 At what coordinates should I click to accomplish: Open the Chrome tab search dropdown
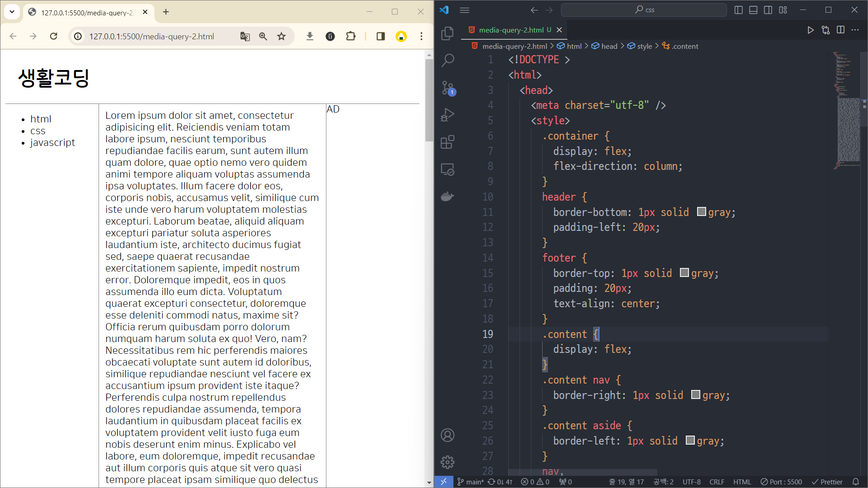12,12
